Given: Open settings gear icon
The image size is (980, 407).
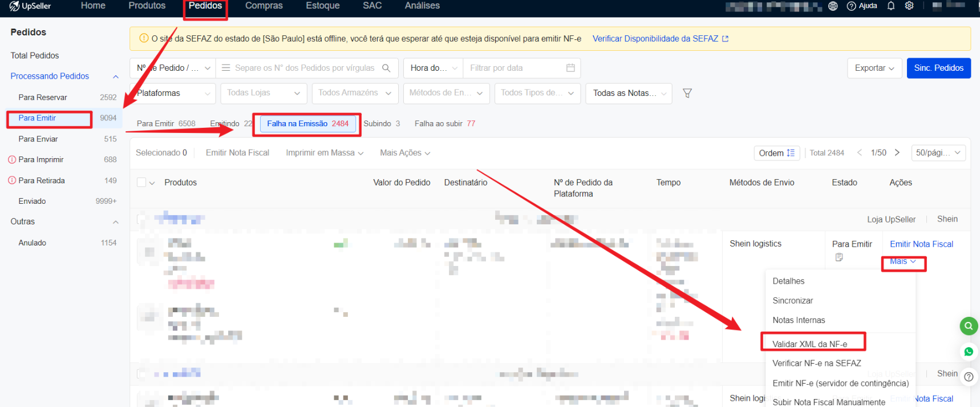Looking at the screenshot, I should pos(909,6).
